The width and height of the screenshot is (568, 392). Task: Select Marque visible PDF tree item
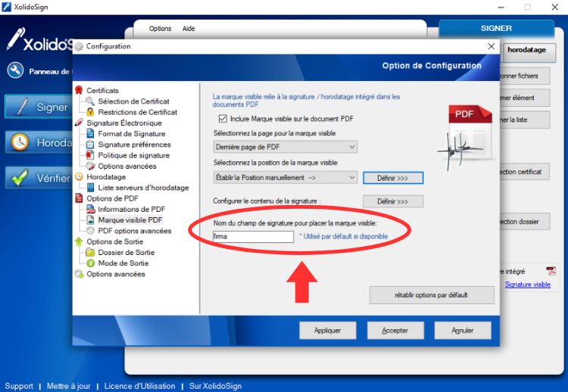130,219
